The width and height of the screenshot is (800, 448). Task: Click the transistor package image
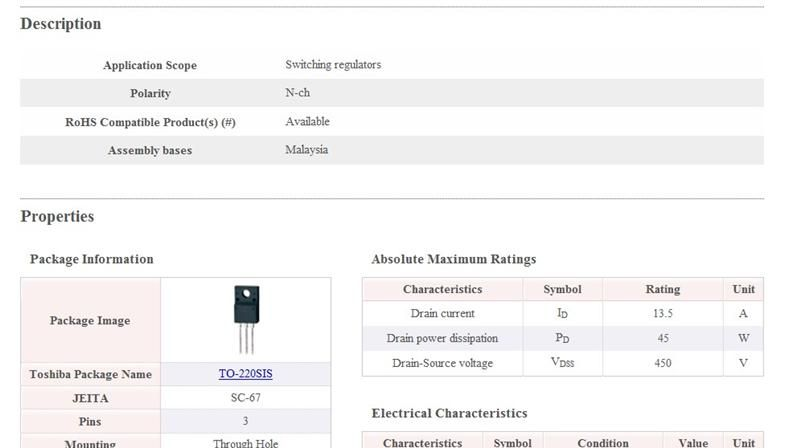click(246, 319)
